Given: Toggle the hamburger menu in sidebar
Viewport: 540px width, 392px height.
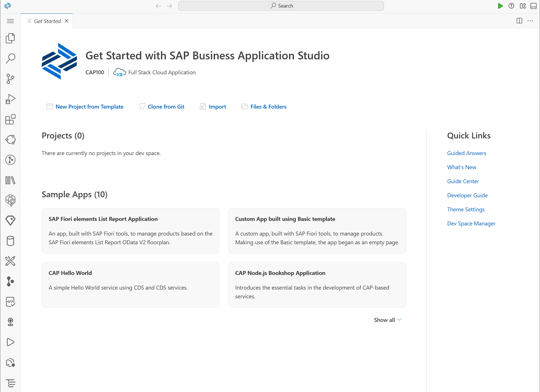Looking at the screenshot, I should coord(10,21).
